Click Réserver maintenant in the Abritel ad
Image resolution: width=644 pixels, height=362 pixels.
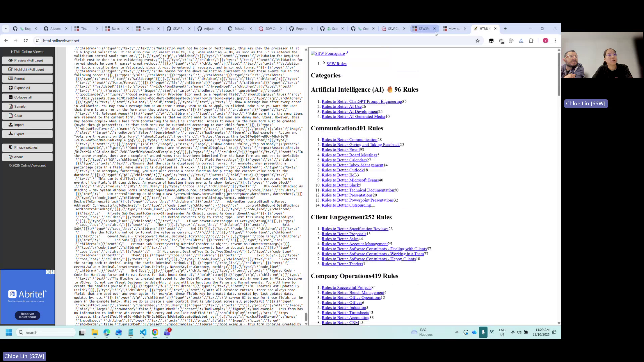click(x=27, y=315)
